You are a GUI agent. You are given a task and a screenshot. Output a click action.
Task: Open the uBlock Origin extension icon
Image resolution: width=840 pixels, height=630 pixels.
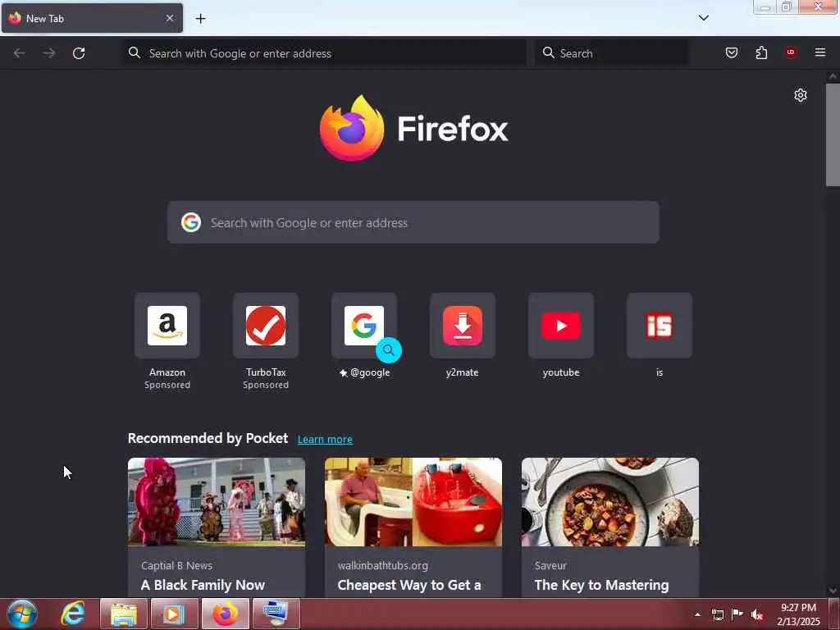tap(791, 52)
